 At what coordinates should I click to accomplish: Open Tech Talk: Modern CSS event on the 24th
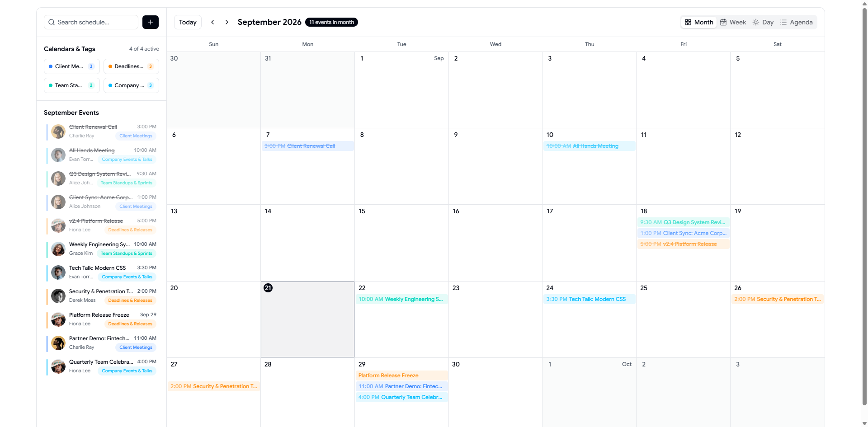pyautogui.click(x=589, y=299)
